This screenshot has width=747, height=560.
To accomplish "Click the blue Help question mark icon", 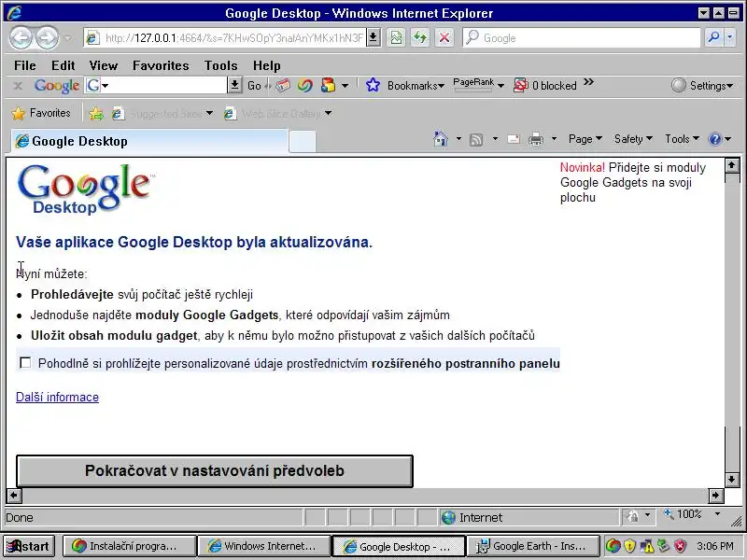I will tap(714, 139).
